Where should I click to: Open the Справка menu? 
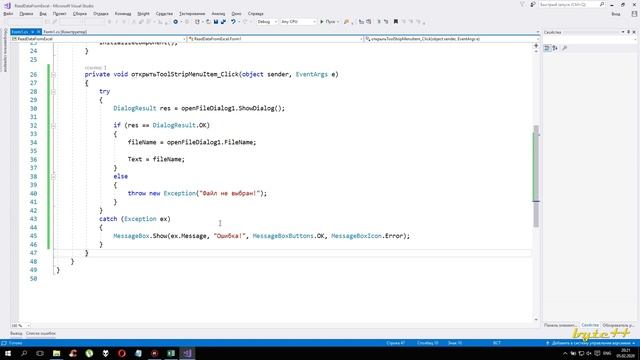[x=256, y=13]
